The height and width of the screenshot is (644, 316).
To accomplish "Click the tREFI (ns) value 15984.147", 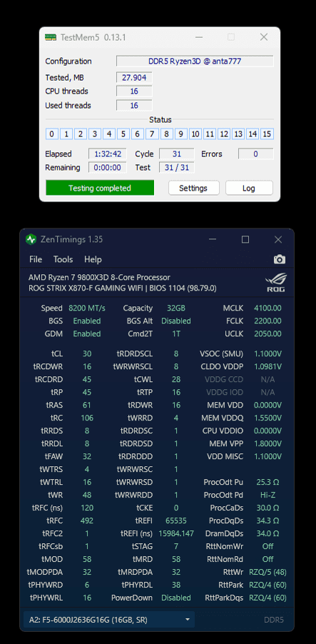I will tap(176, 533).
